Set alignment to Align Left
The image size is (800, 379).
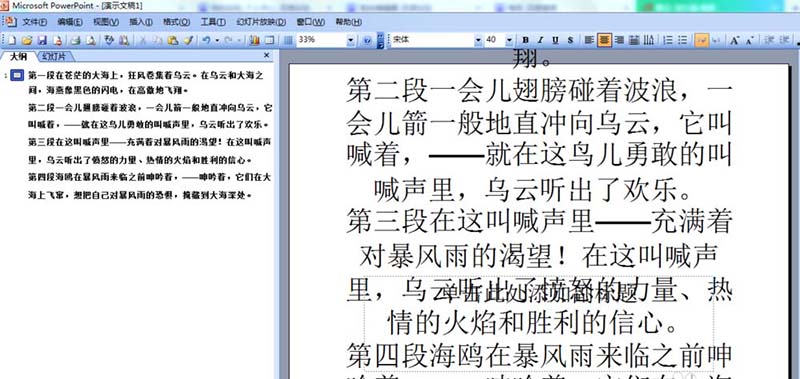(589, 40)
